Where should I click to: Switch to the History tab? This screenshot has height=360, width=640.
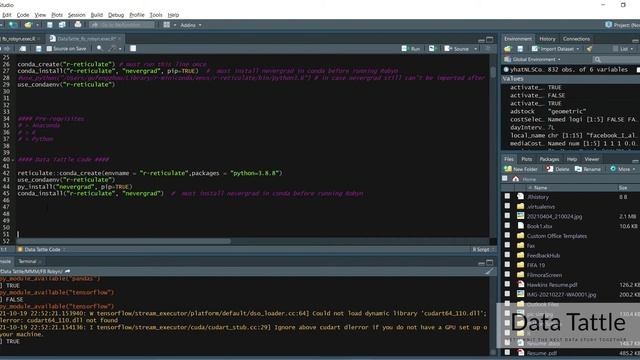tap(547, 39)
